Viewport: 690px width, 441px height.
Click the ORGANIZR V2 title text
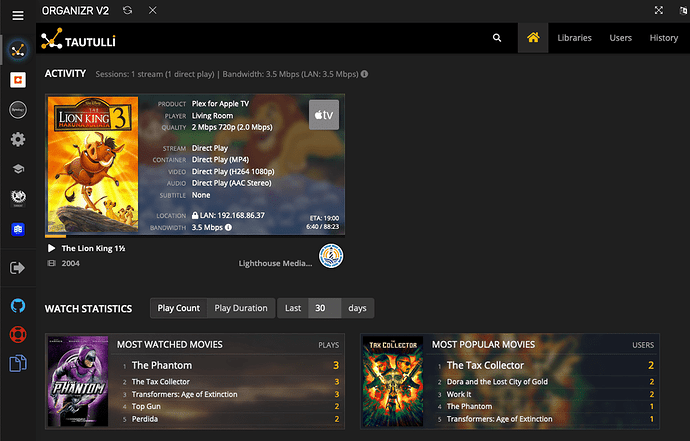tap(75, 11)
